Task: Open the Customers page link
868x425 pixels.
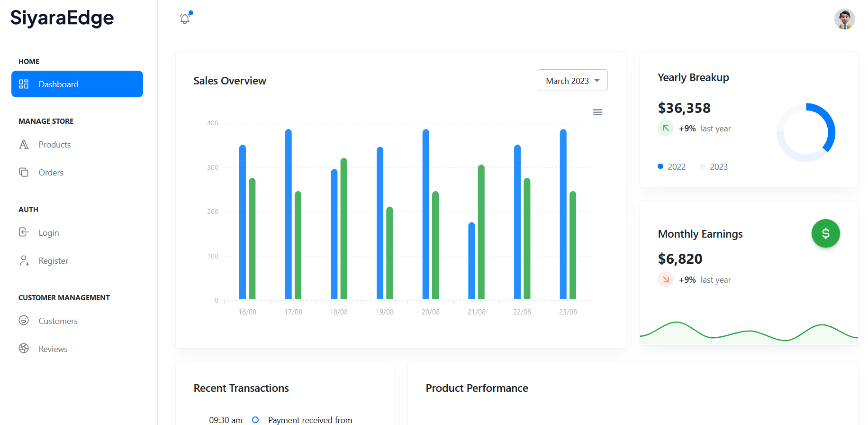Action: [58, 321]
